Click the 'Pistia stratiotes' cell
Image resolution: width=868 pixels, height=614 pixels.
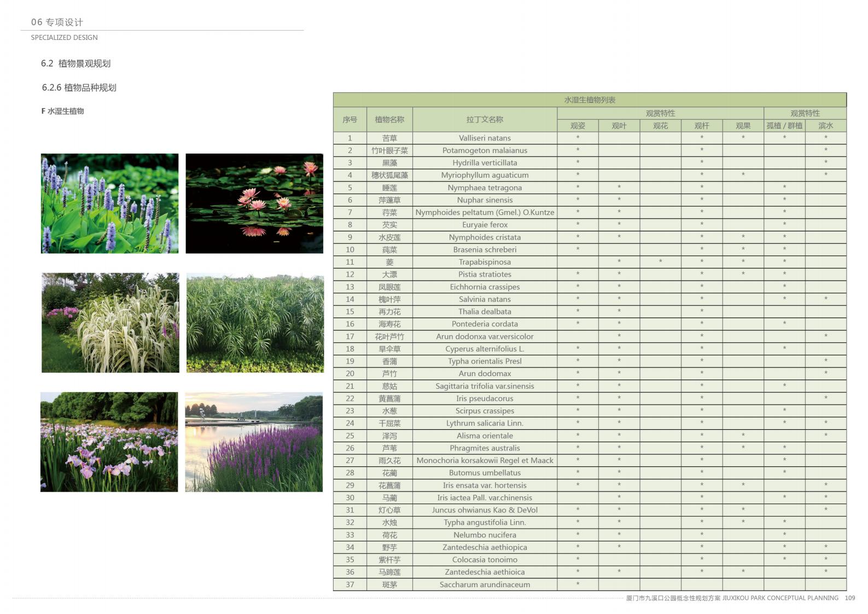[x=485, y=274]
